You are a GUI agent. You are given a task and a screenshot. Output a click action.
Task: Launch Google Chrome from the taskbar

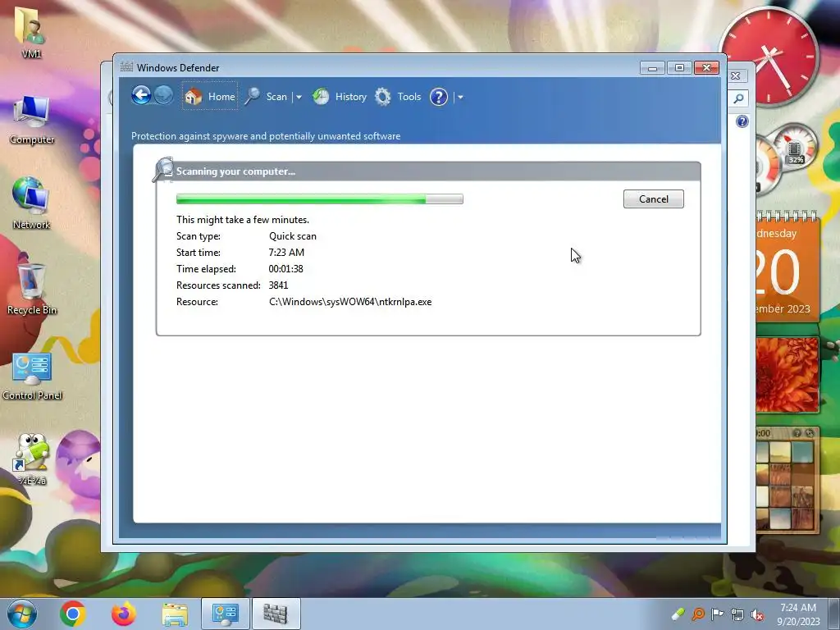[73, 614]
